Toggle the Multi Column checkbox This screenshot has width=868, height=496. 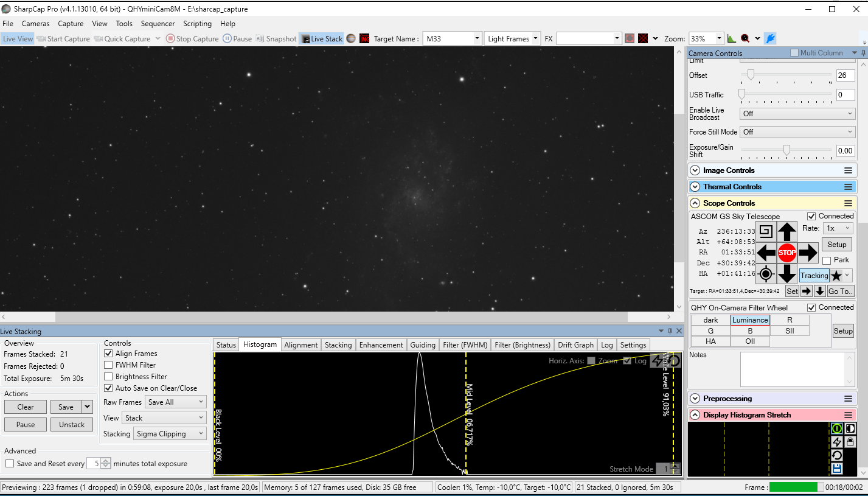pos(794,53)
